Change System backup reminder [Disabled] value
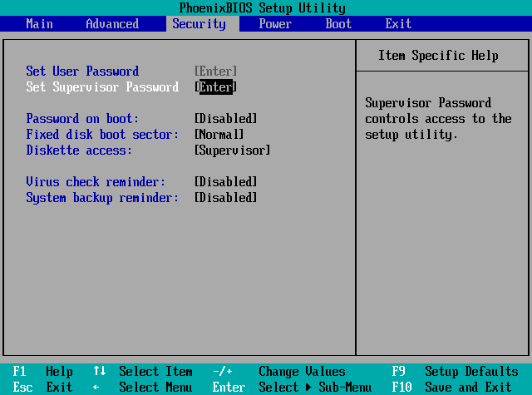Screen dimensions: 532x395 [x=225, y=198]
